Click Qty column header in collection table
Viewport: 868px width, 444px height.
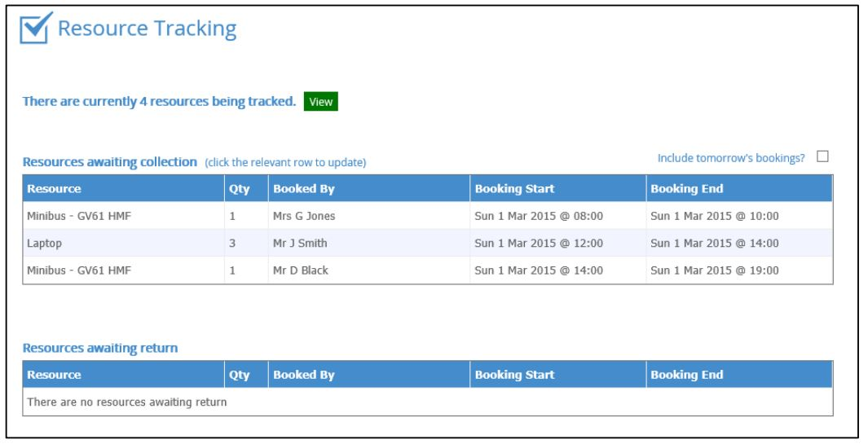tap(246, 188)
